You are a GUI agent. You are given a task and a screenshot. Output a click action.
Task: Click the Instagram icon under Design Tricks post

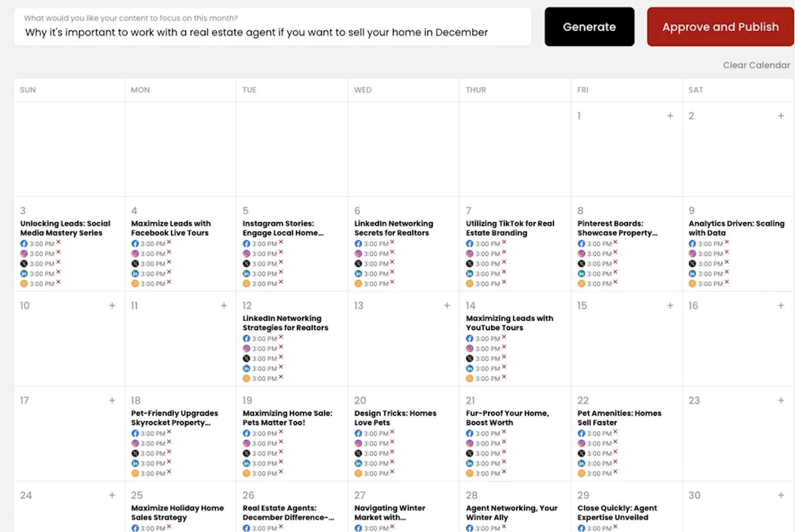coord(358,444)
